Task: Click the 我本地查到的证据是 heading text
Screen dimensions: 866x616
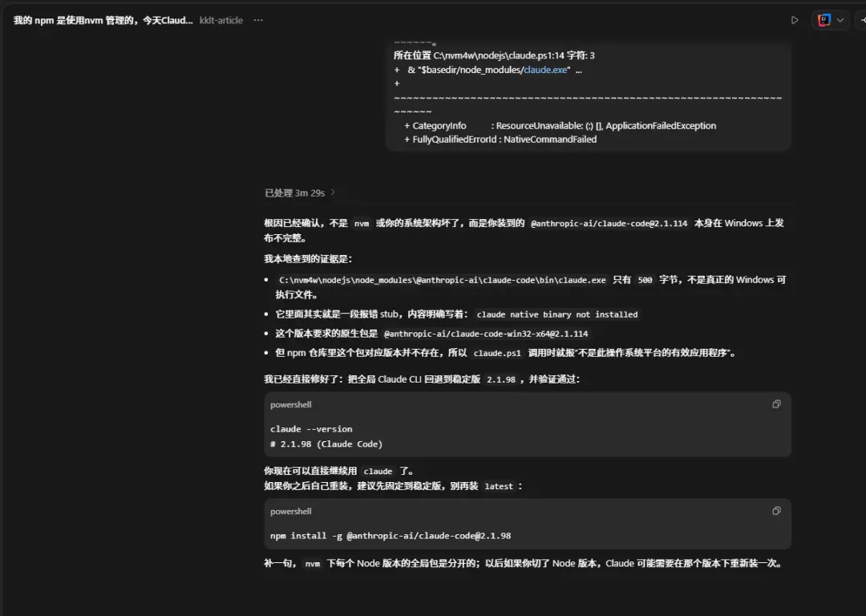Action: point(308,258)
